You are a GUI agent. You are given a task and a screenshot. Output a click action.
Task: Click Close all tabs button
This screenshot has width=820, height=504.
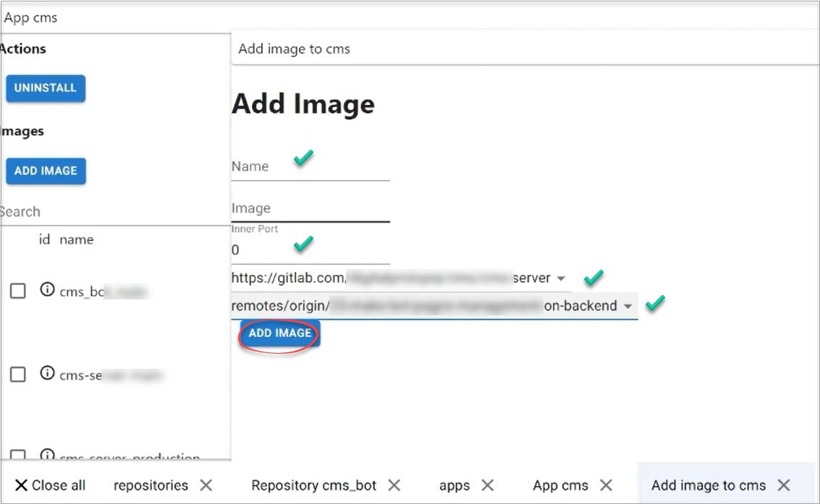(50, 485)
